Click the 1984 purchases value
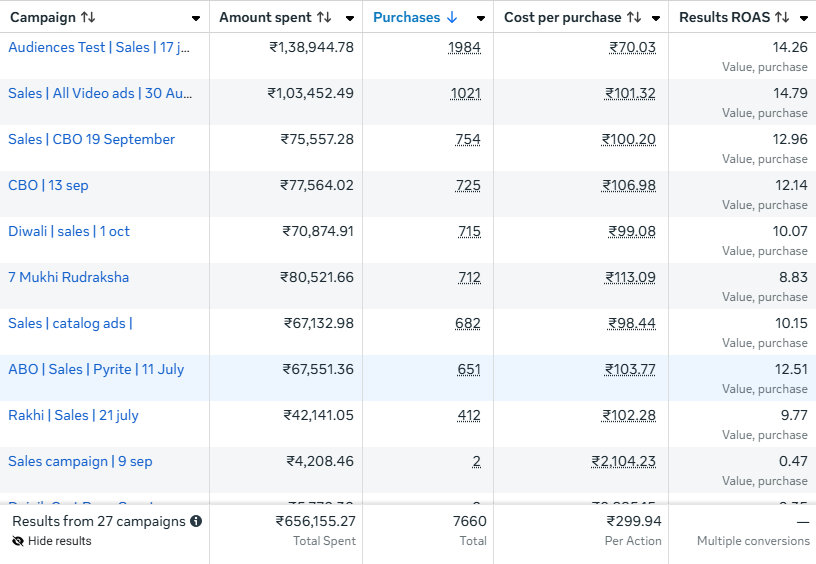The image size is (816, 564). [464, 47]
